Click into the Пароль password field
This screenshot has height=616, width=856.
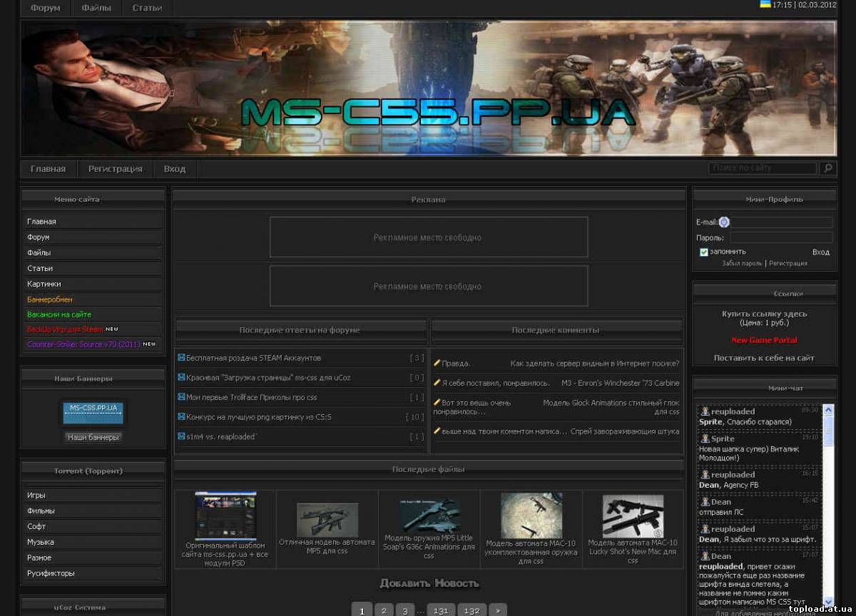(781, 237)
